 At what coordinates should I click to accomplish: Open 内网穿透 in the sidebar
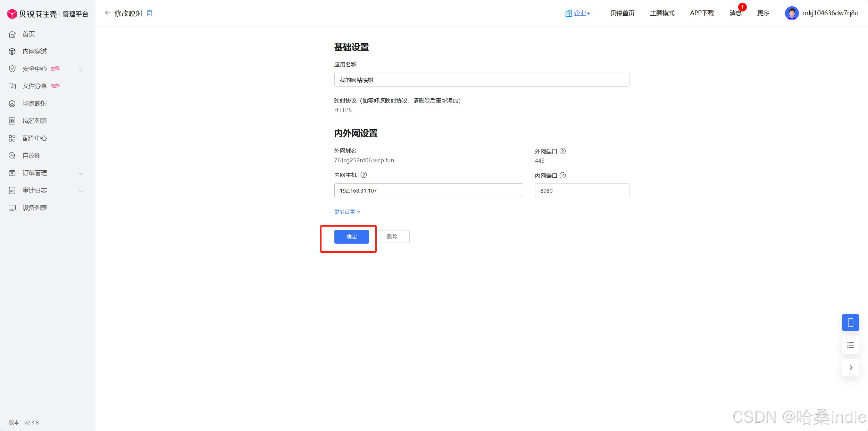35,51
